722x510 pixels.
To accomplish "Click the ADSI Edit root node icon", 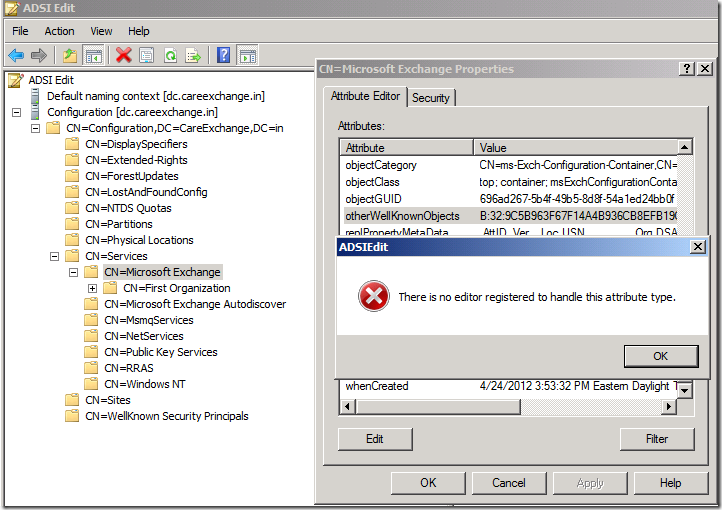I will (15, 80).
